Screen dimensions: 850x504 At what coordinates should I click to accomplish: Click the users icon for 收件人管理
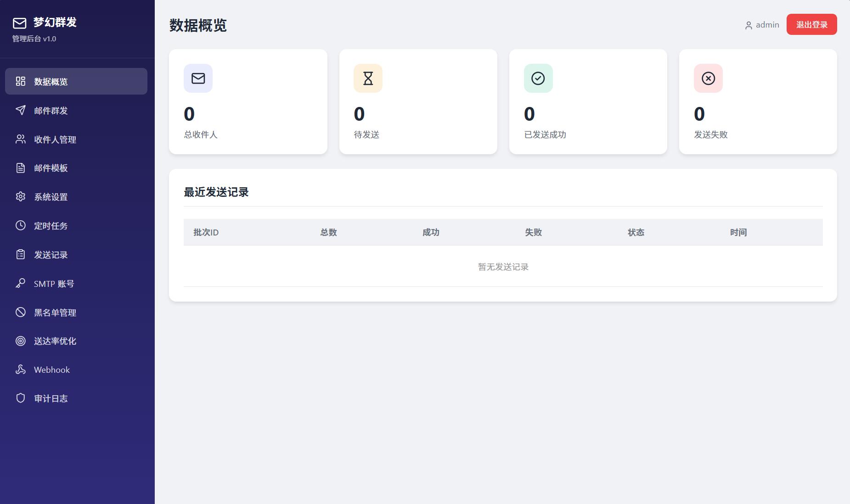point(21,139)
